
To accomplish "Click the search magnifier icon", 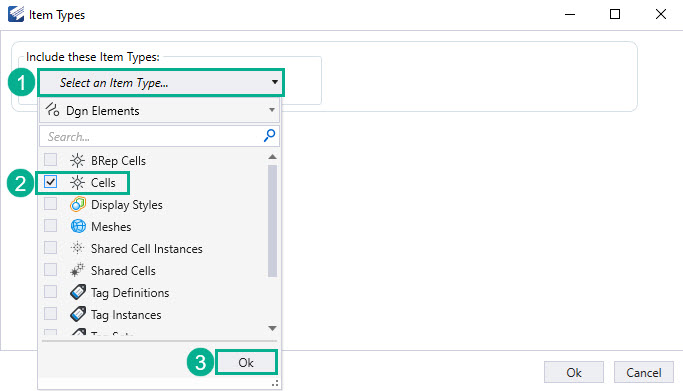I will [x=269, y=136].
